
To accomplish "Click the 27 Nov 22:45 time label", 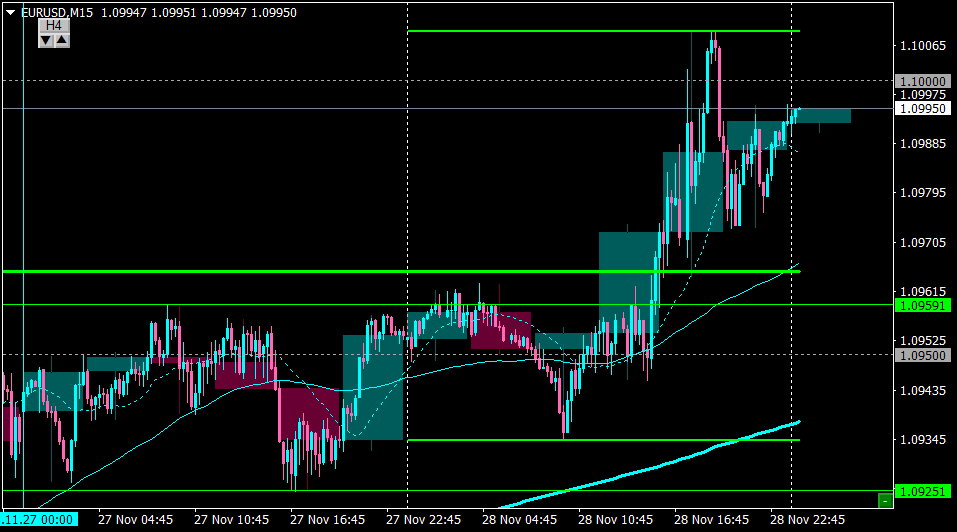I will [x=424, y=520].
